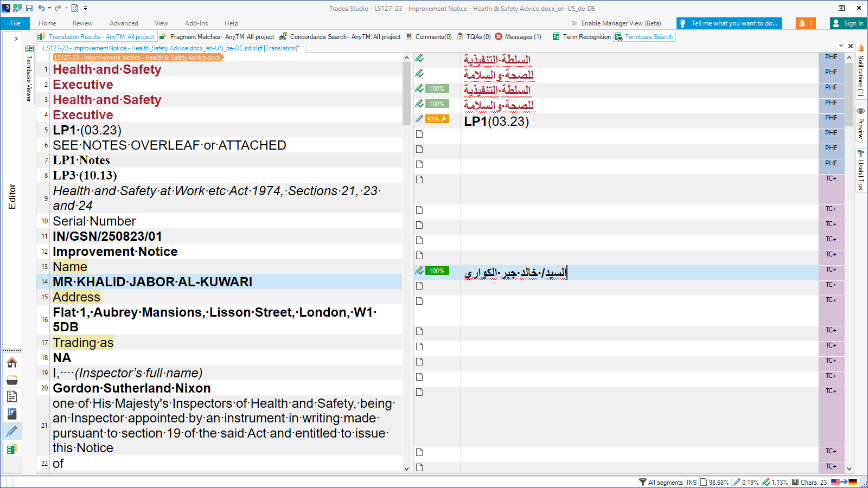Click the not translated 98.68% status indicator

pos(714,482)
